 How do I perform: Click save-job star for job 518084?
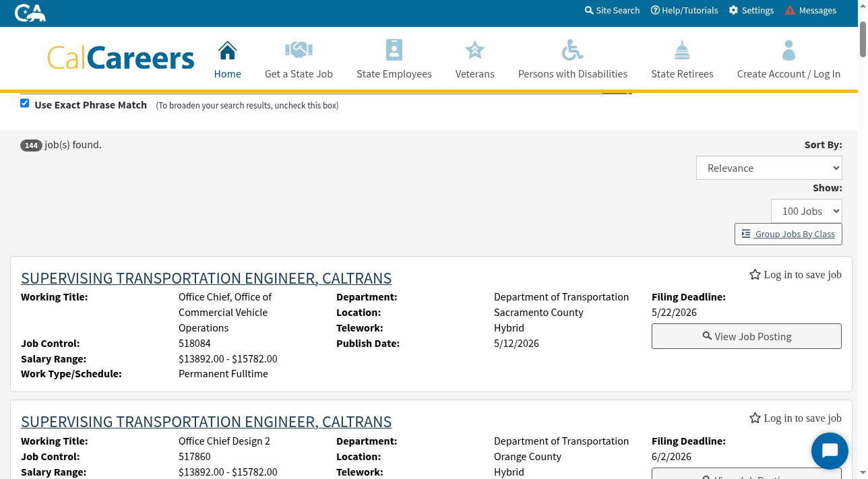point(755,275)
